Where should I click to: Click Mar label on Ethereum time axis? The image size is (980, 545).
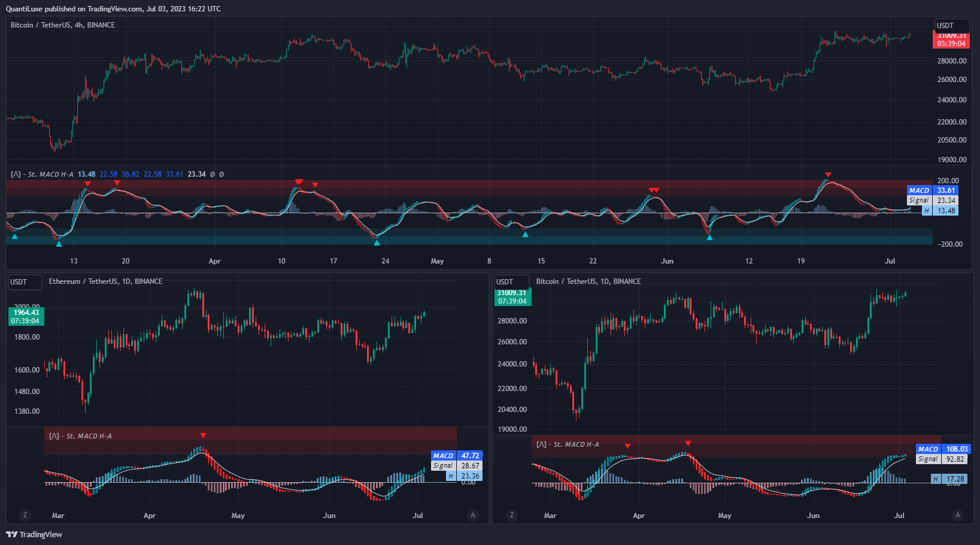(x=58, y=516)
